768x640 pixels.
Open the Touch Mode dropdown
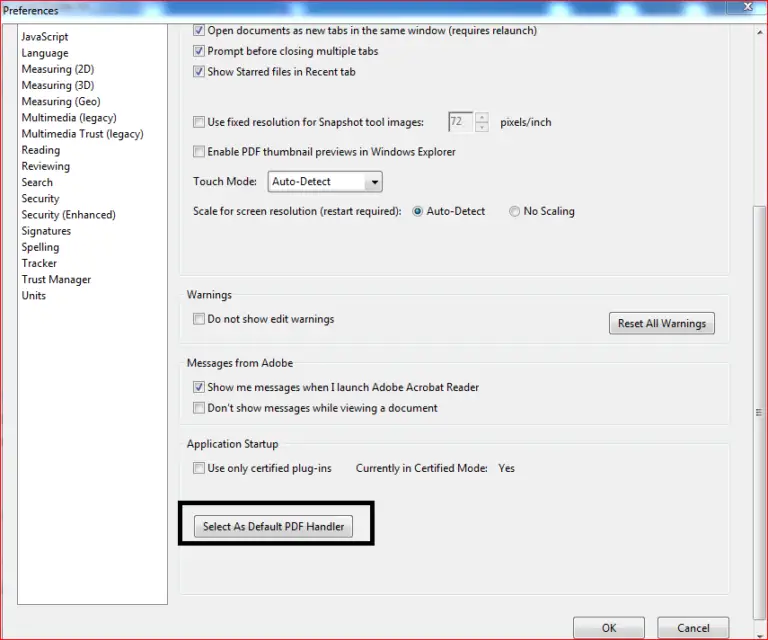325,182
